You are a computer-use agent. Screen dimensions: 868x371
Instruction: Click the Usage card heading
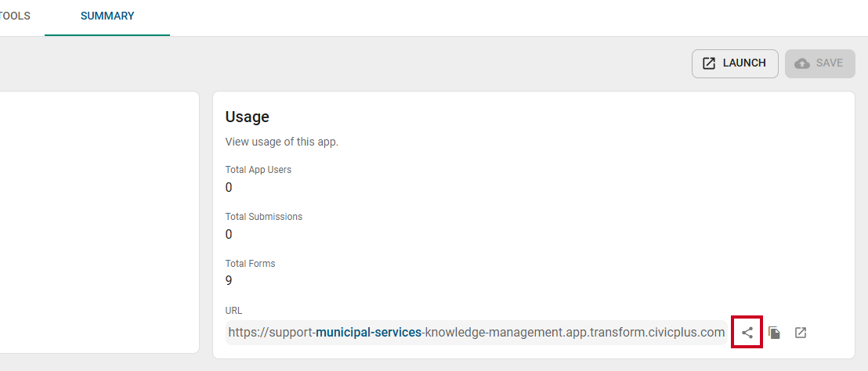point(247,117)
